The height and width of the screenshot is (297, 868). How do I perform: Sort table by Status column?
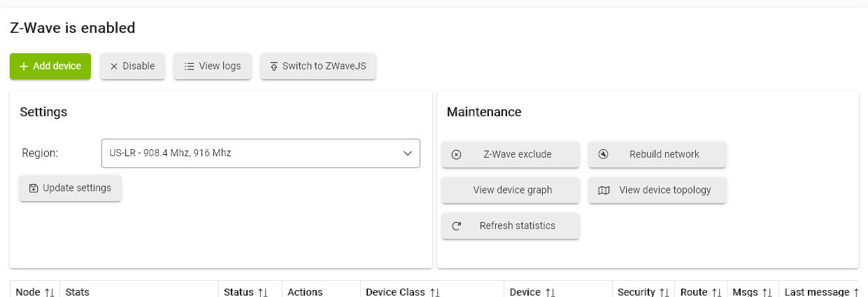tap(263, 292)
